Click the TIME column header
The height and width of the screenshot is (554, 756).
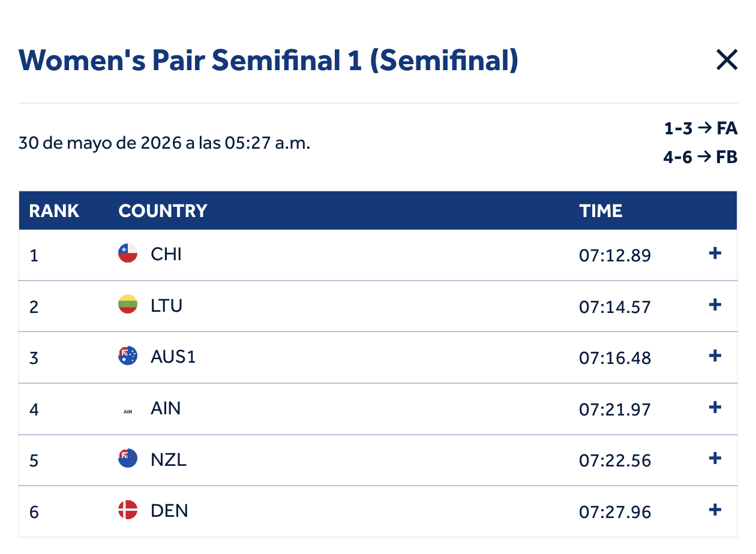(x=601, y=211)
